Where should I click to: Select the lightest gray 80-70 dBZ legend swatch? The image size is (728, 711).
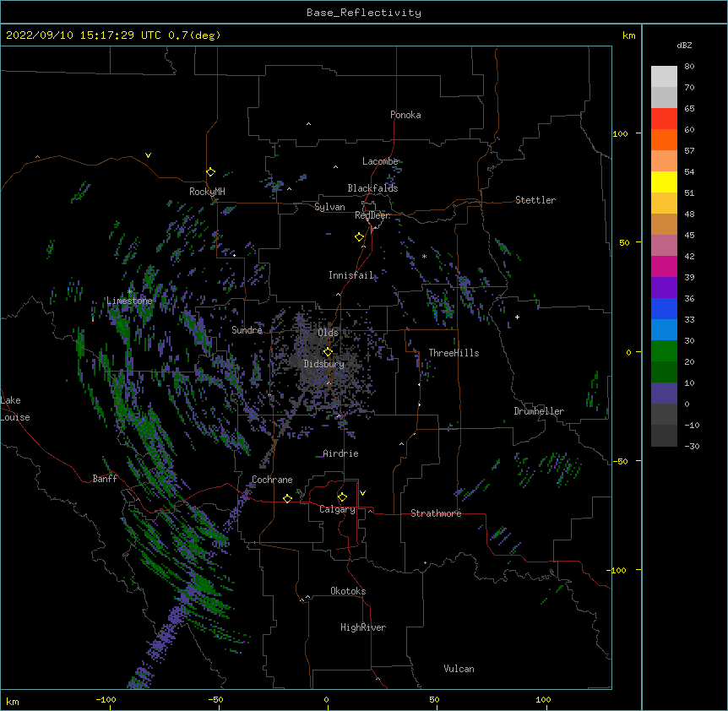tap(664, 77)
